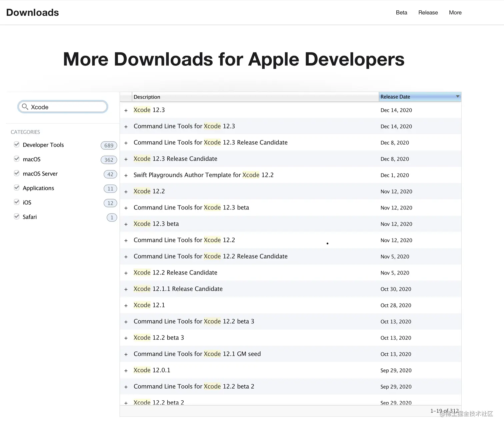Screen dimensions: 504x428
Task: Select Swift Playgrounds Author Template entry title
Action: (203, 175)
